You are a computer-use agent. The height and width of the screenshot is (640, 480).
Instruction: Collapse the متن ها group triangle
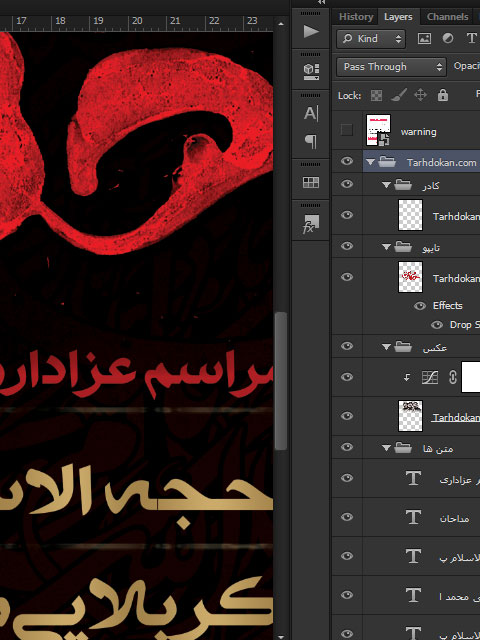386,448
